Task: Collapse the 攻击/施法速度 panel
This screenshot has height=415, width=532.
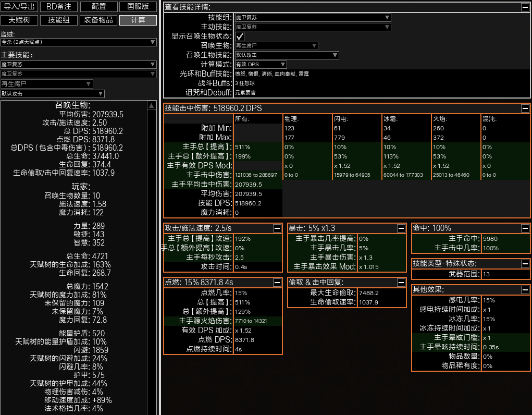Action: [x=277, y=228]
